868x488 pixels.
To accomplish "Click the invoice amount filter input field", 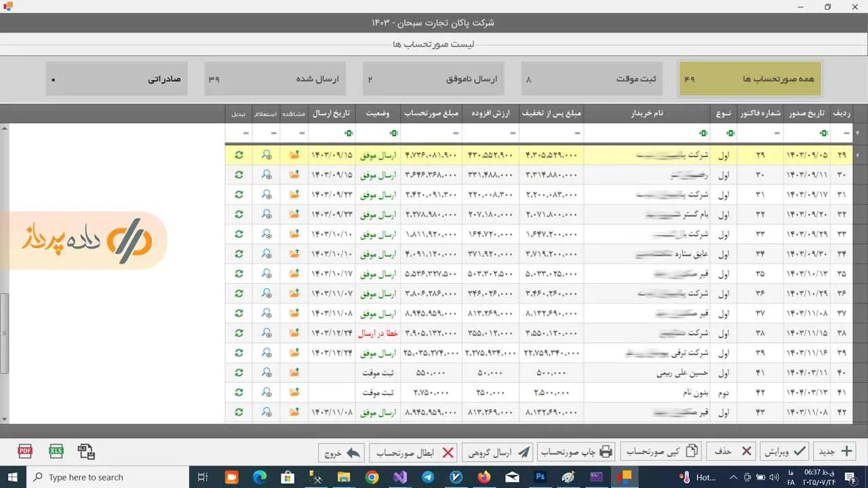I will (427, 134).
